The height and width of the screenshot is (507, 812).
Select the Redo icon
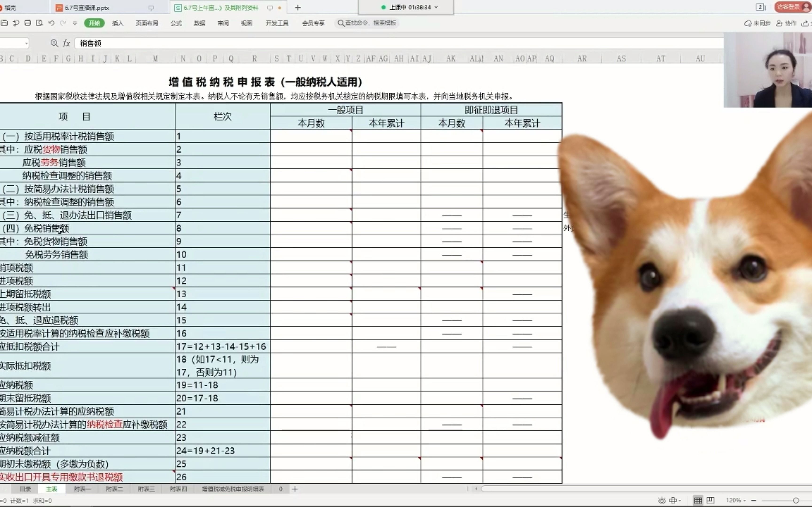pos(63,23)
